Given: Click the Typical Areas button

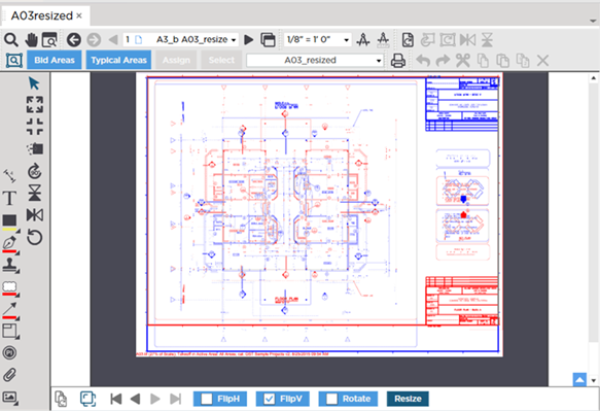Looking at the screenshot, I should point(119,60).
